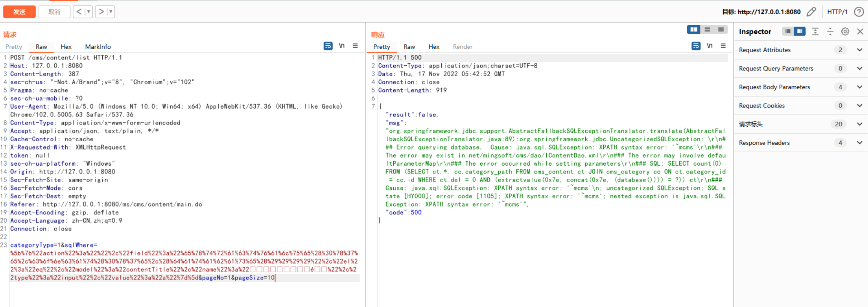
Task: Click 'pageSize=10' at end of request body
Action: coord(255,278)
